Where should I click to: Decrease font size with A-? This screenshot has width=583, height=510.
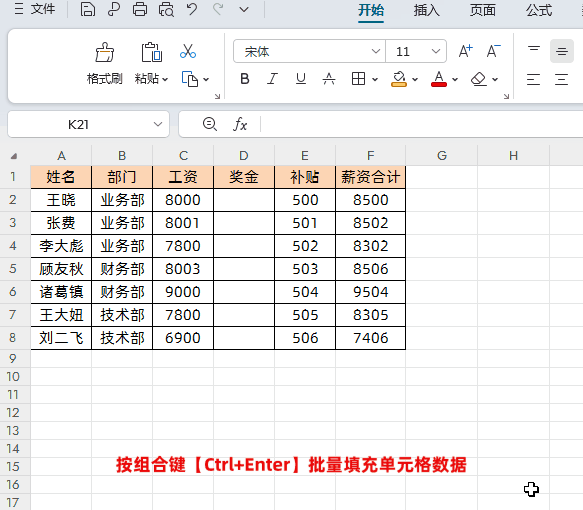493,51
